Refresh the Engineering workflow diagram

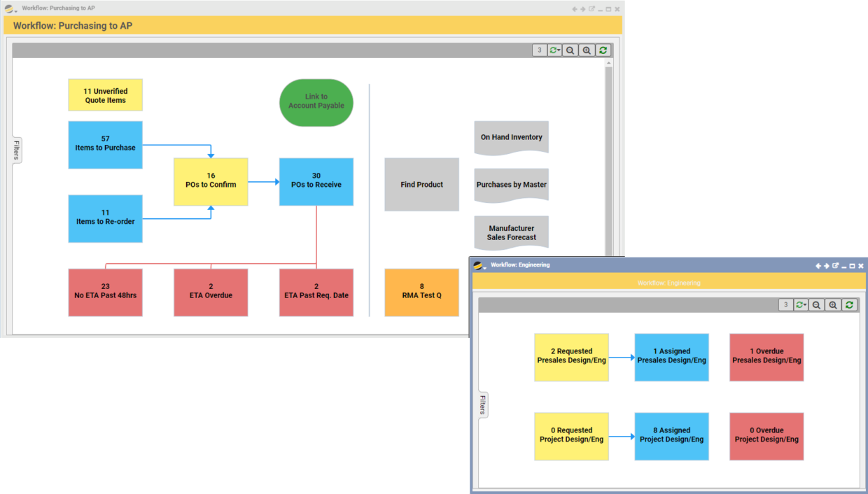tap(848, 304)
